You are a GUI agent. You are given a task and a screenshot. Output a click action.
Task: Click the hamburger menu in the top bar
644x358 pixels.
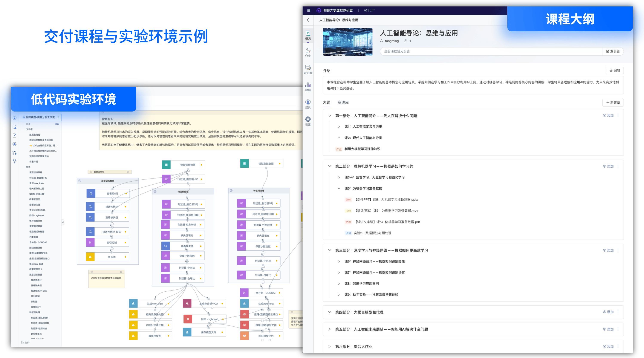click(x=309, y=10)
